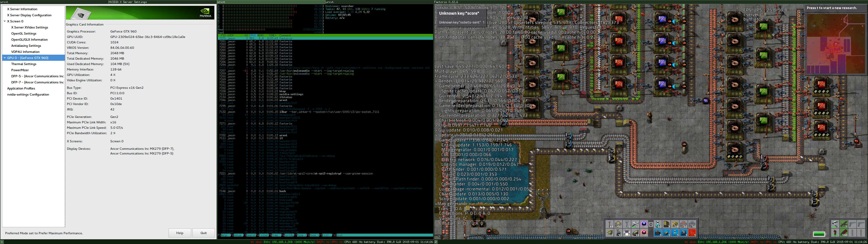Select the highlighted factorio PID 7270 row
Image resolution: width=868 pixels, height=244 pixels.
(325, 38)
